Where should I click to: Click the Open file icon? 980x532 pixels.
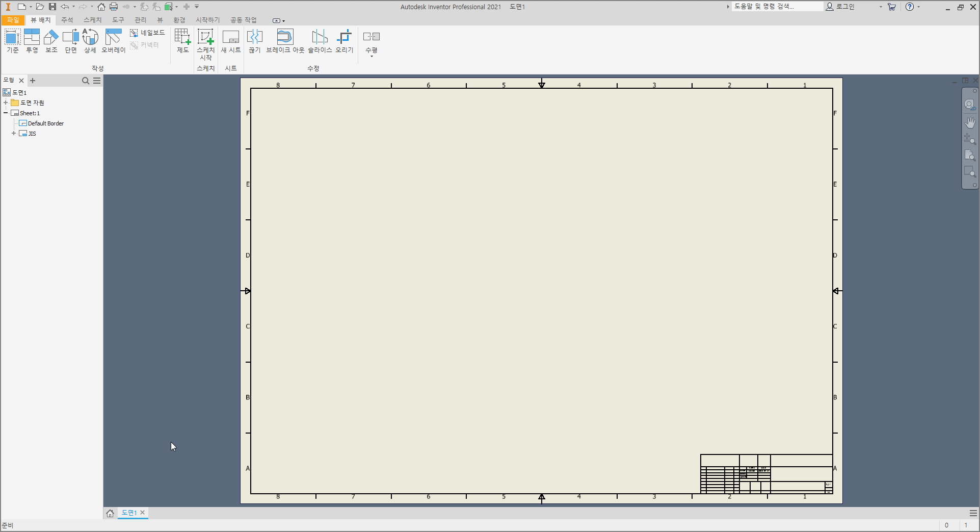click(x=40, y=7)
